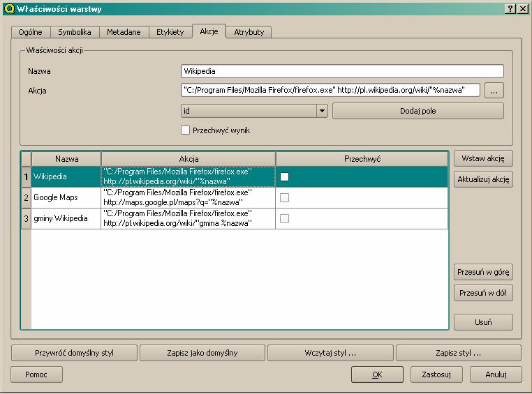
Task: Select row header number 2
Action: (x=26, y=197)
